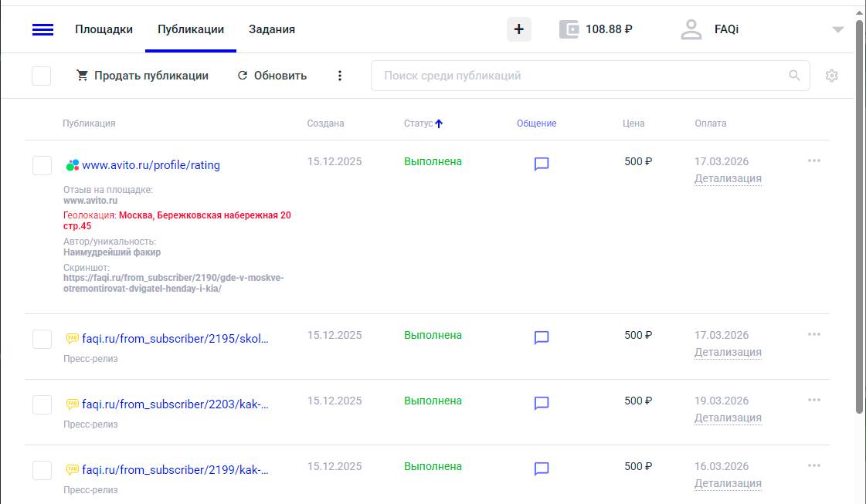
Task: Open the toolbar three-dot more menu
Action: (x=339, y=76)
